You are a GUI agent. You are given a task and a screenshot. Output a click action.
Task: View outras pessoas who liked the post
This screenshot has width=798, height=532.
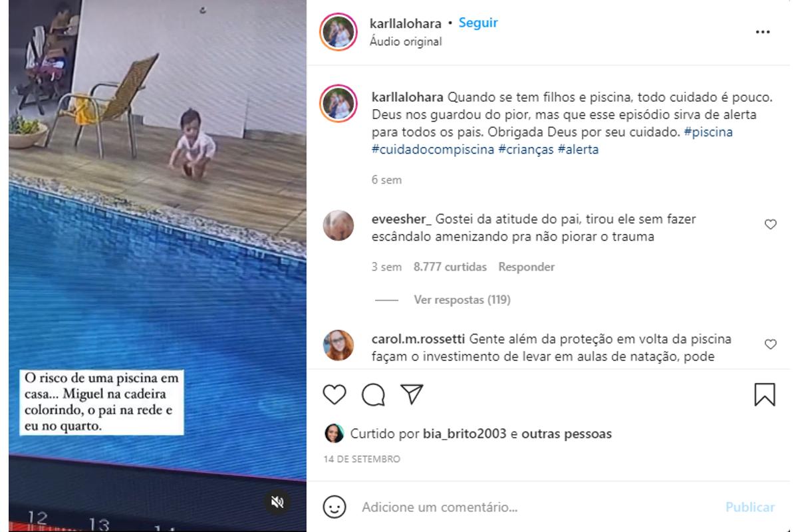coord(567,434)
